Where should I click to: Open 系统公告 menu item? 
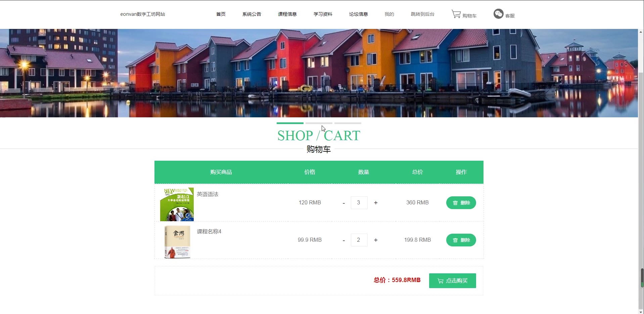(251, 14)
